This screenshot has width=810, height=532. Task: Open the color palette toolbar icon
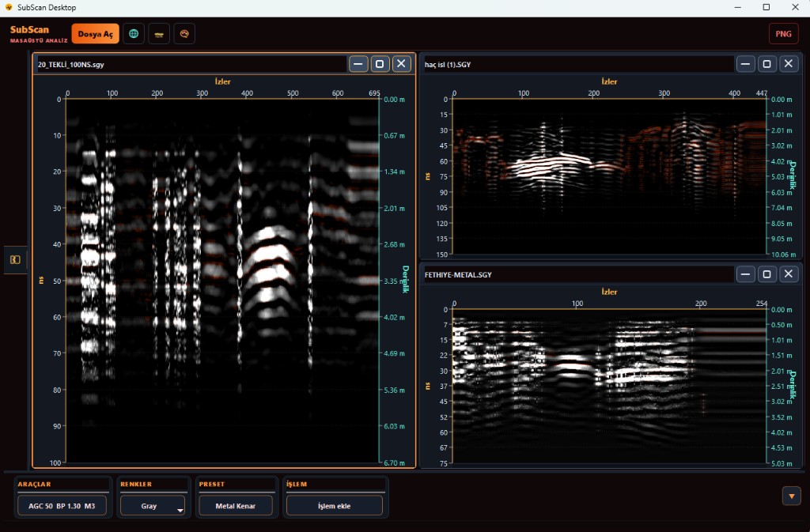tap(184, 34)
